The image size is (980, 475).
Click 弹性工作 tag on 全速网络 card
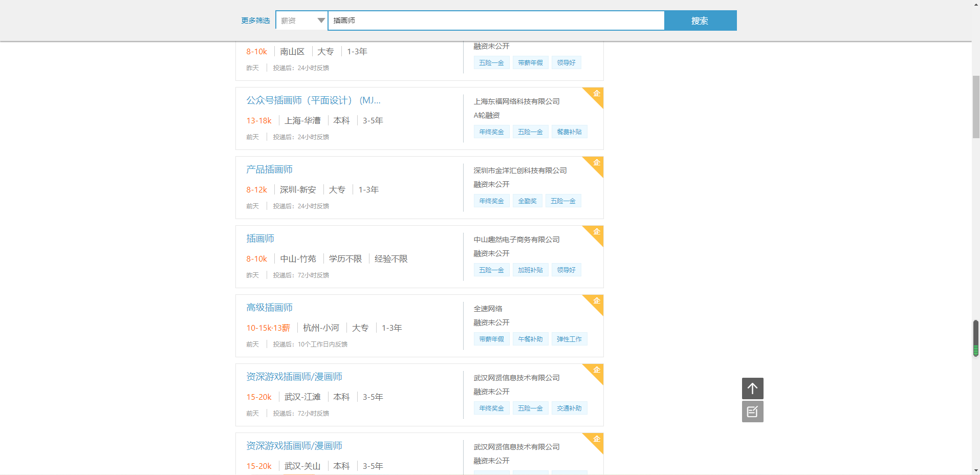pos(569,339)
